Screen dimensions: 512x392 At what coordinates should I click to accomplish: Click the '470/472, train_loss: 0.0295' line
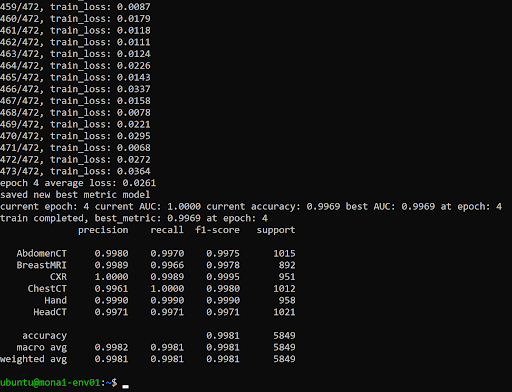coord(75,136)
